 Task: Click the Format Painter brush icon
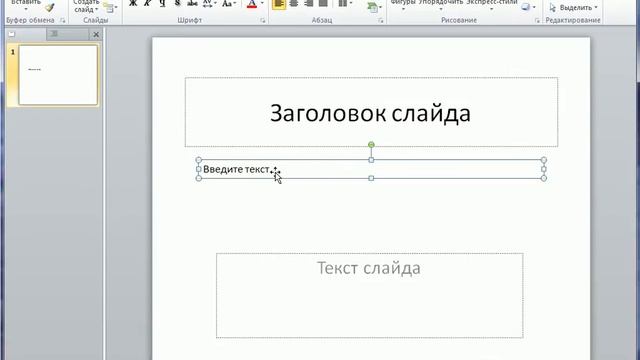pos(49,8)
